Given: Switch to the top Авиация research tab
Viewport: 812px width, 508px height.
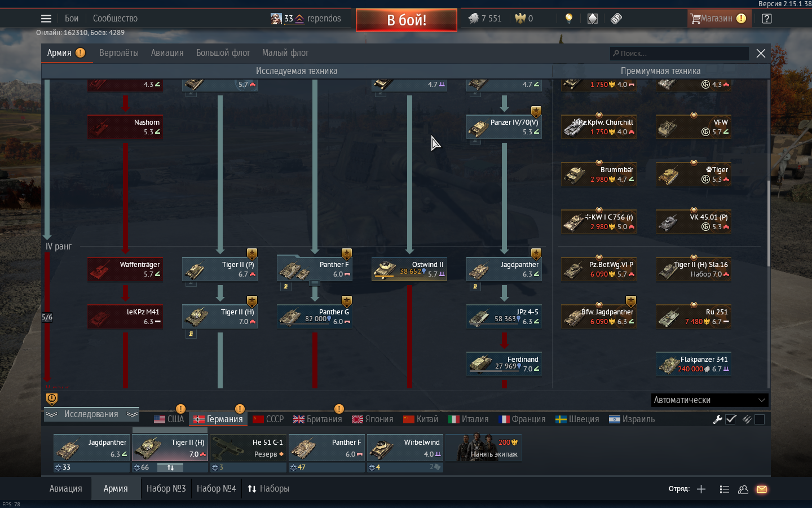Looking at the screenshot, I should point(167,53).
